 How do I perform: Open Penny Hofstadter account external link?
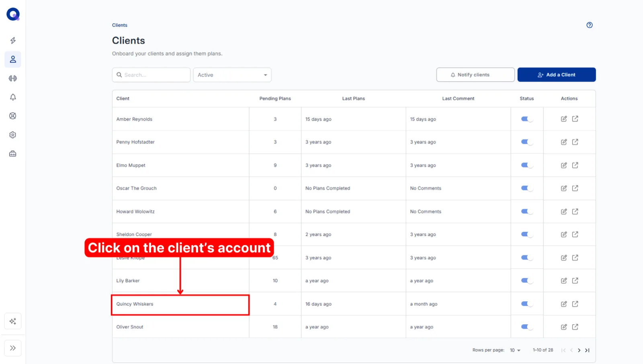click(575, 142)
